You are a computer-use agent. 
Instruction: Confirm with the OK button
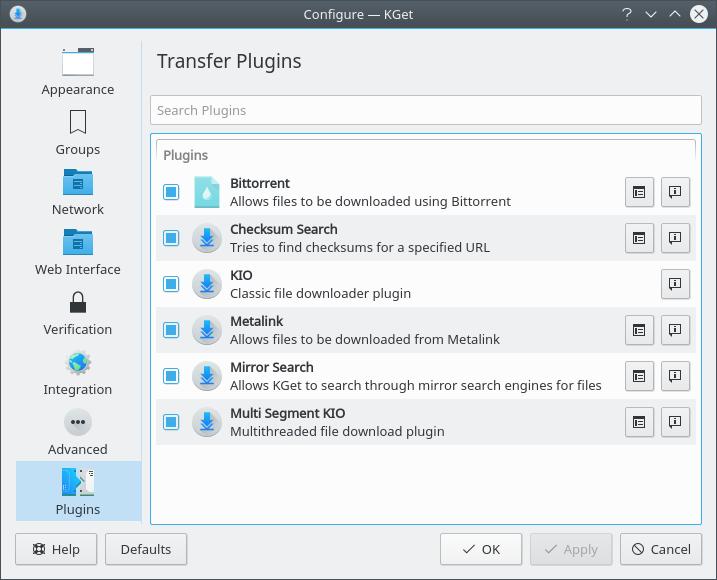pos(481,549)
